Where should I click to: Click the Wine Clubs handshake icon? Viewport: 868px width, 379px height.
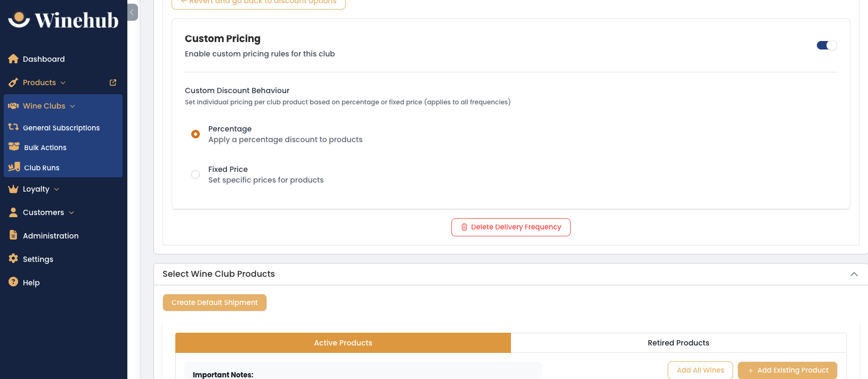[13, 106]
